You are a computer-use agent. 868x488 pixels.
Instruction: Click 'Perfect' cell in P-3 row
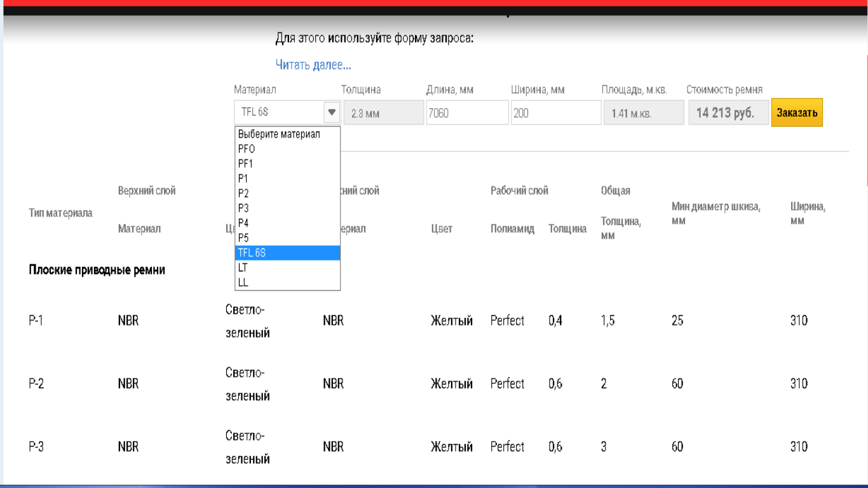coord(507,447)
